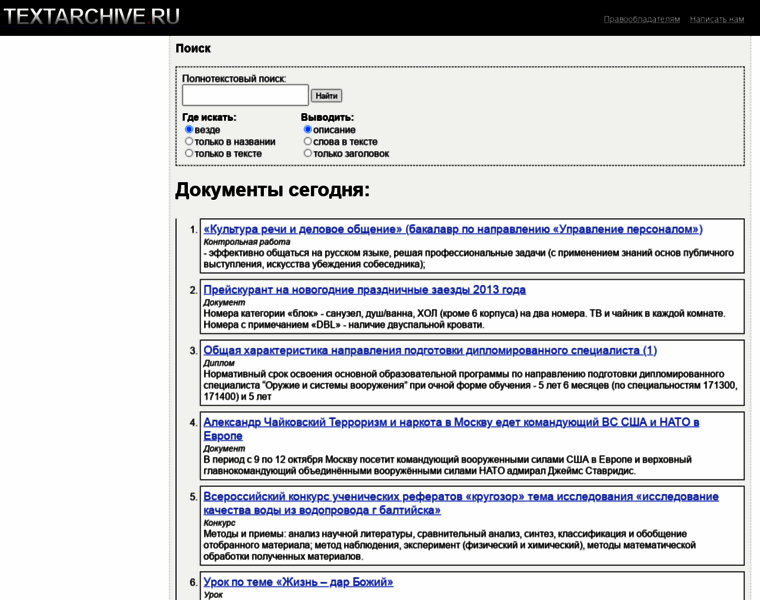Image resolution: width=760 pixels, height=600 pixels.
Task: Focus the Полнотекстовый поиск text field
Action: tap(245, 95)
